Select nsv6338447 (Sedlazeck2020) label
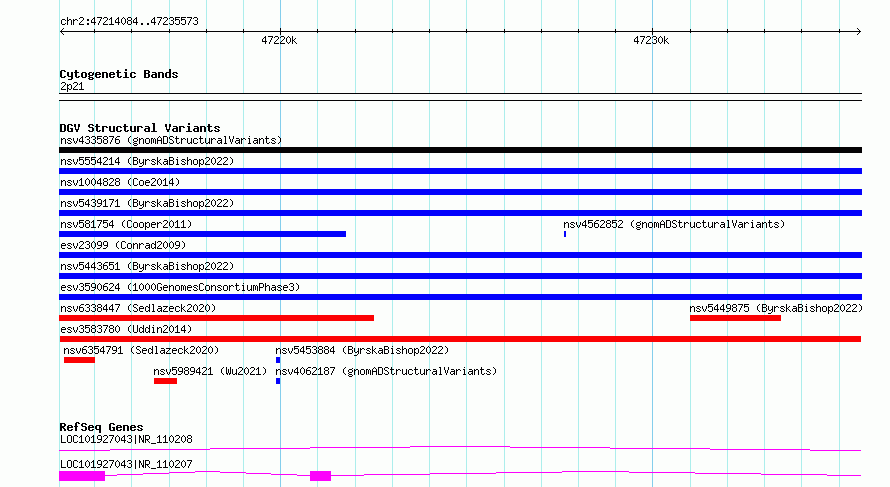The height and width of the screenshot is (487, 890). [x=138, y=308]
